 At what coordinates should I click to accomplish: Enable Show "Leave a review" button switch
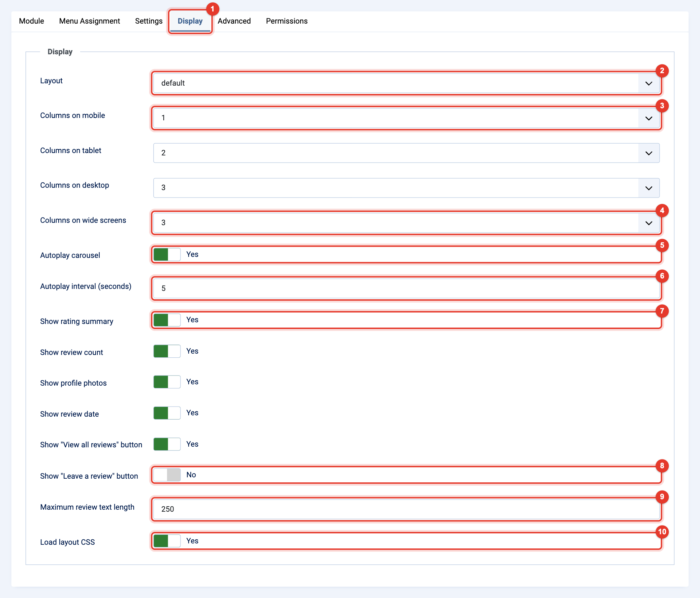167,475
